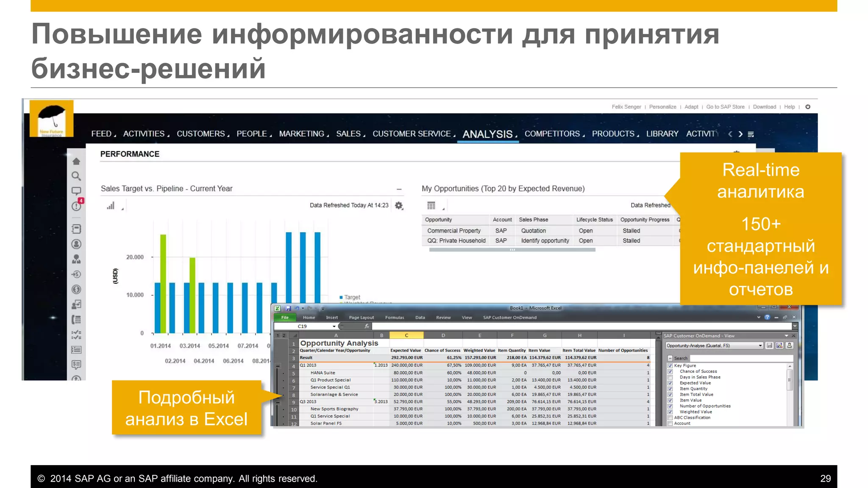Minimize the Sales Target vs. Pipeline panel
868x488 pixels.
[x=399, y=189]
